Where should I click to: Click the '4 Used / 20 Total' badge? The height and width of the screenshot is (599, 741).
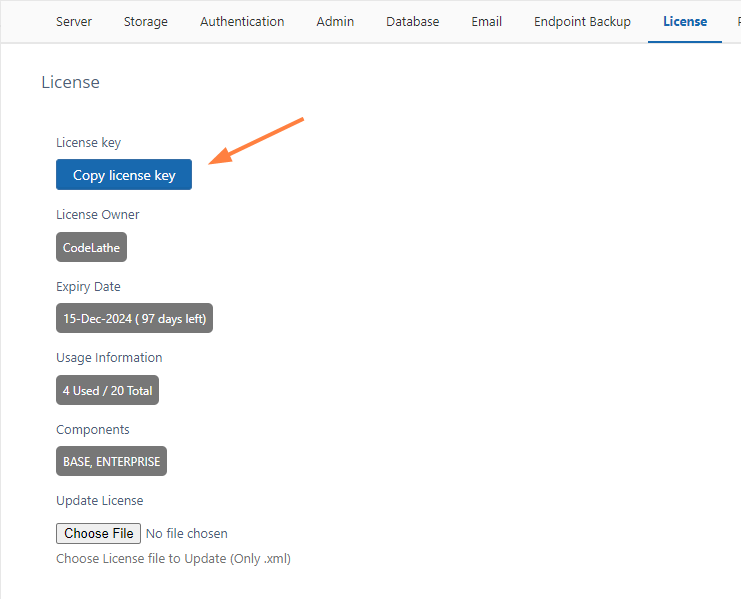point(107,390)
